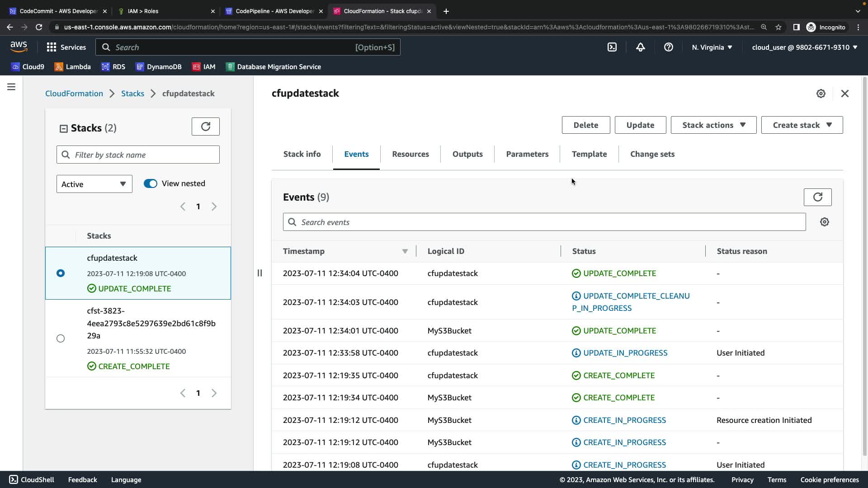Select the cfupdatestack radio button

click(x=61, y=273)
